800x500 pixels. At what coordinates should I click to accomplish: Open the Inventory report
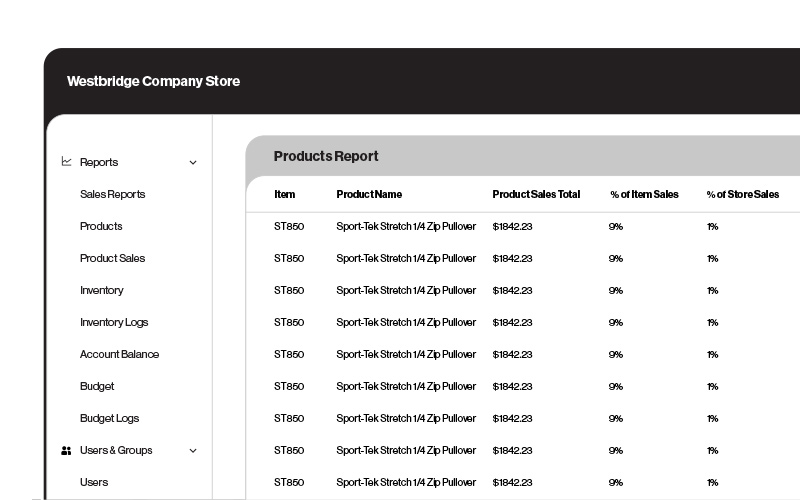click(x=102, y=290)
